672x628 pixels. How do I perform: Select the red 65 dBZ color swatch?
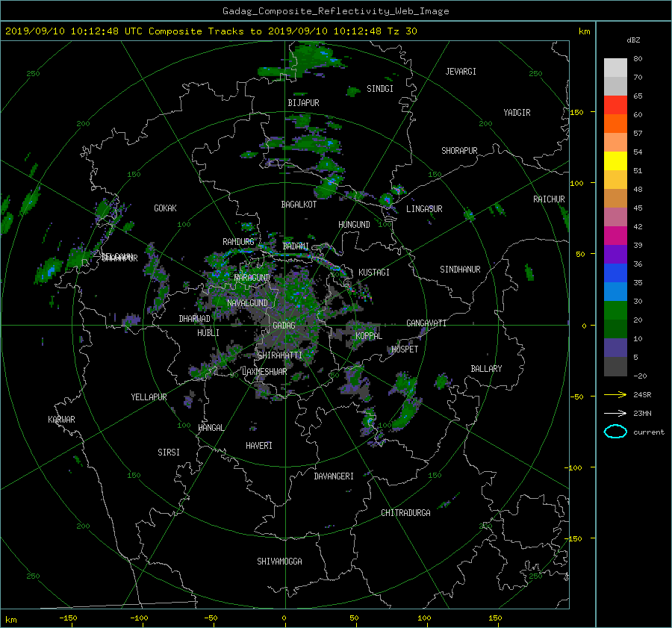click(x=615, y=105)
